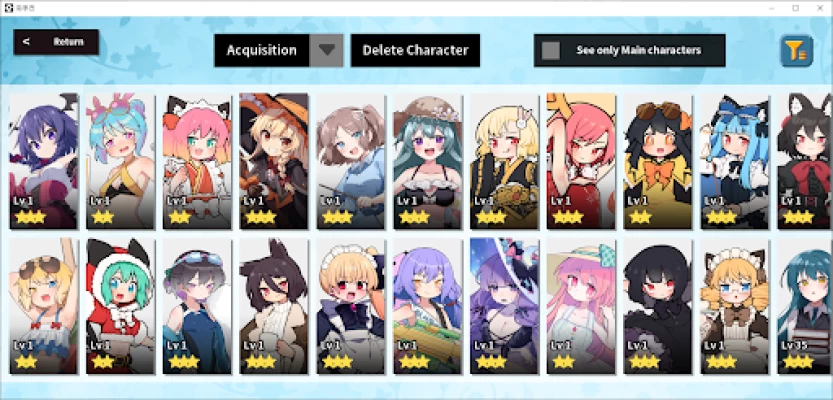Open the orange filter icon

coord(796,50)
